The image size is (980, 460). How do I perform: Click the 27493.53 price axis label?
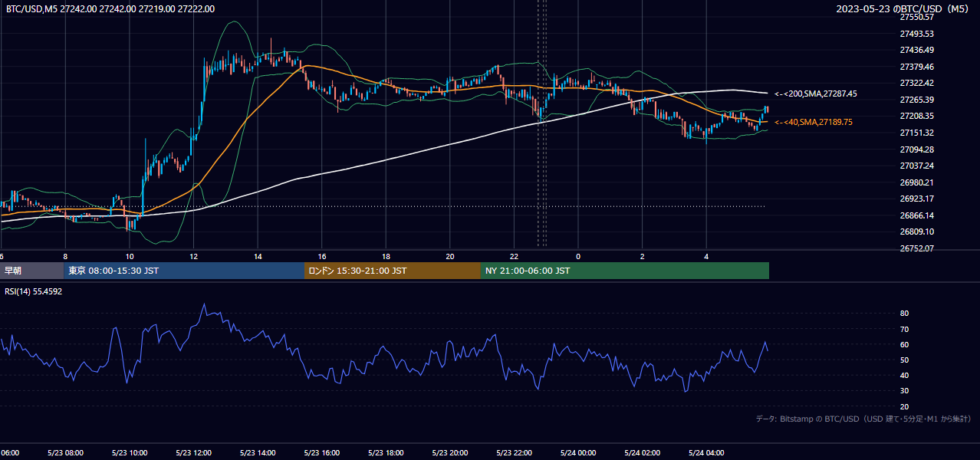(916, 34)
